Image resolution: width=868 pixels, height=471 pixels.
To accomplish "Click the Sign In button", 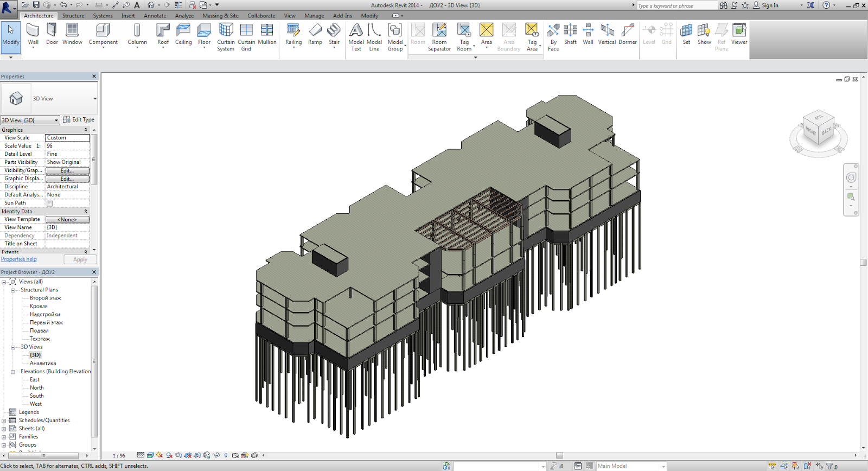I will tap(765, 5).
